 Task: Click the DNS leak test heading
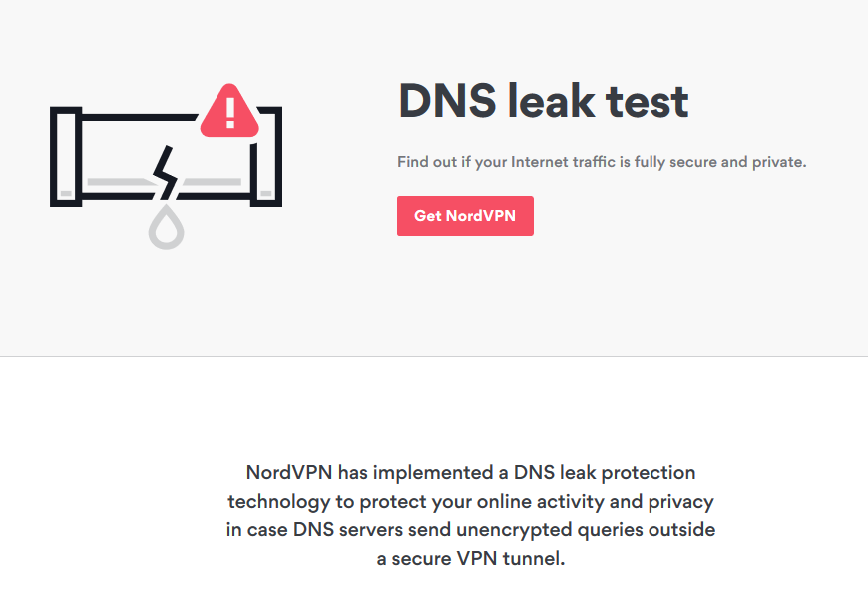(543, 101)
